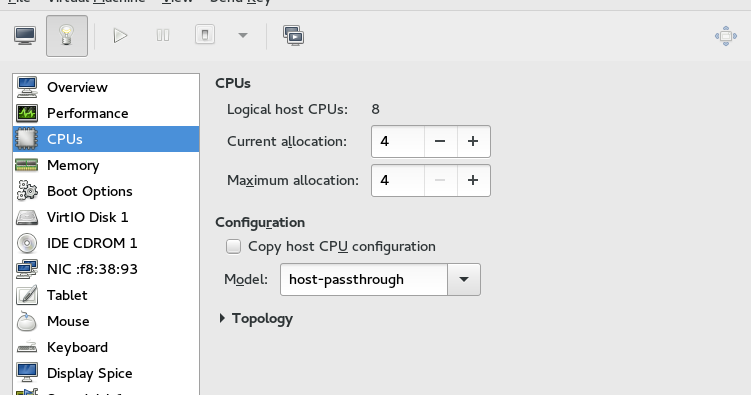Screen dimensions: 751x395
Task: Click the shut down power button
Action: coord(205,35)
